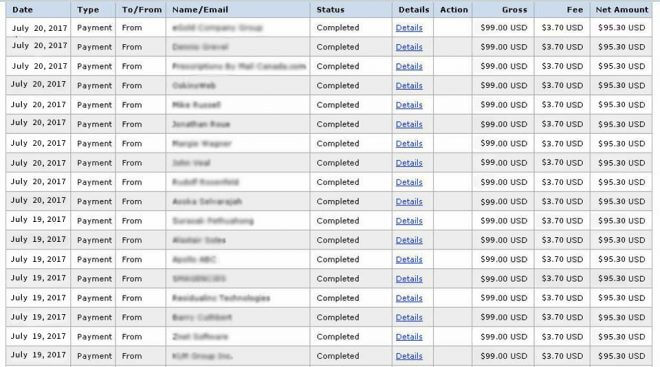Open Details for the second July 20 payment
Image resolution: width=660 pixels, height=367 pixels.
pos(409,47)
